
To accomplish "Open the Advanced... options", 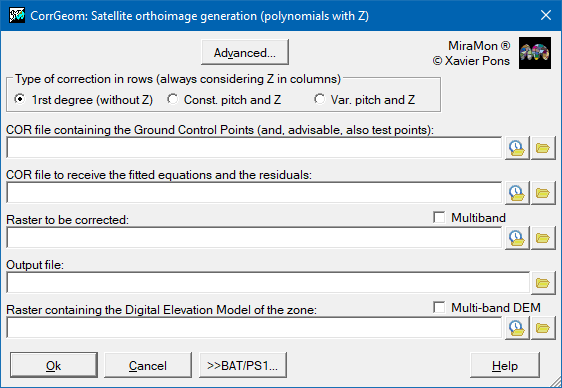I will pyautogui.click(x=245, y=52).
